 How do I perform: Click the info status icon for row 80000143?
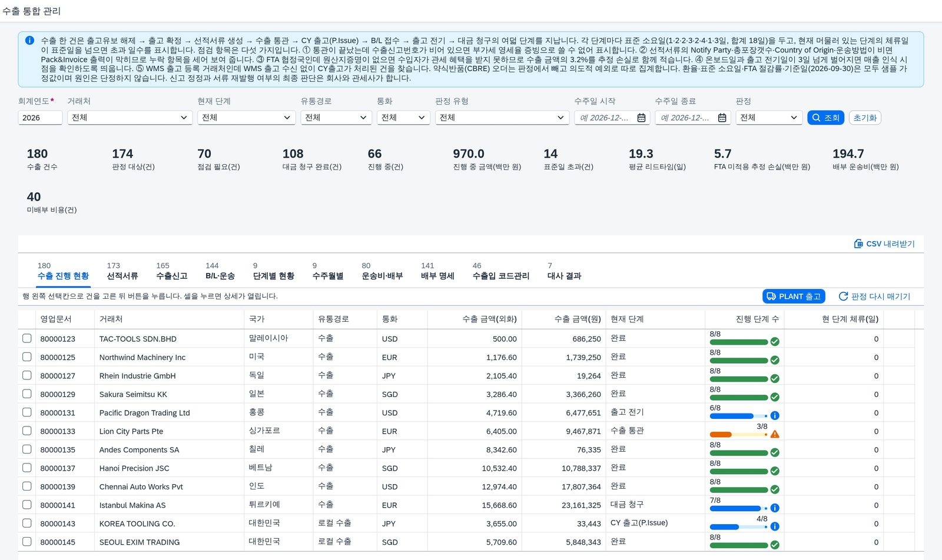pyautogui.click(x=775, y=526)
